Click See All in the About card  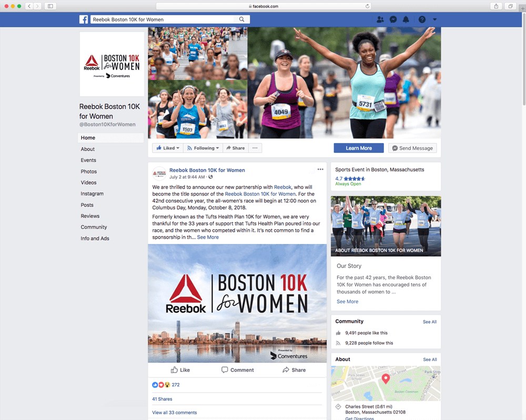pyautogui.click(x=430, y=360)
